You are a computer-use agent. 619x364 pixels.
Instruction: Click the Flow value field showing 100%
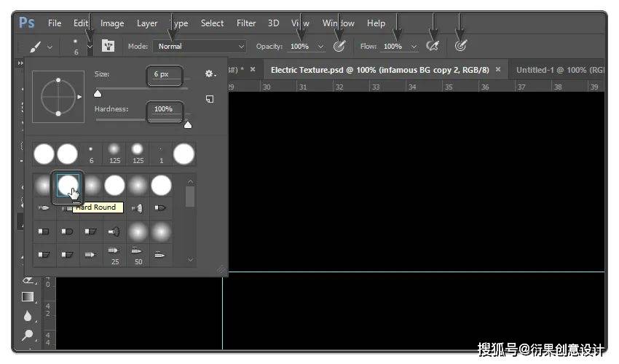pos(393,47)
